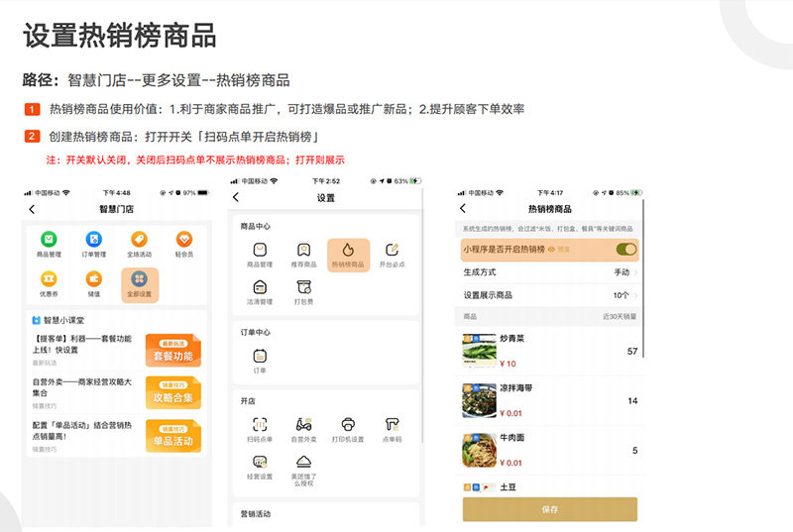This screenshot has height=532, width=793.
Task: Go back from 智慧门店 screen
Action: tap(32, 209)
